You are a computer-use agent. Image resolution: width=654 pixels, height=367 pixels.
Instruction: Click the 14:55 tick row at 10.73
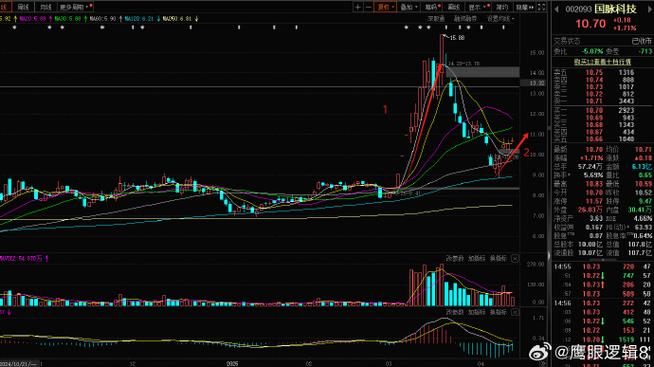[x=602, y=266]
